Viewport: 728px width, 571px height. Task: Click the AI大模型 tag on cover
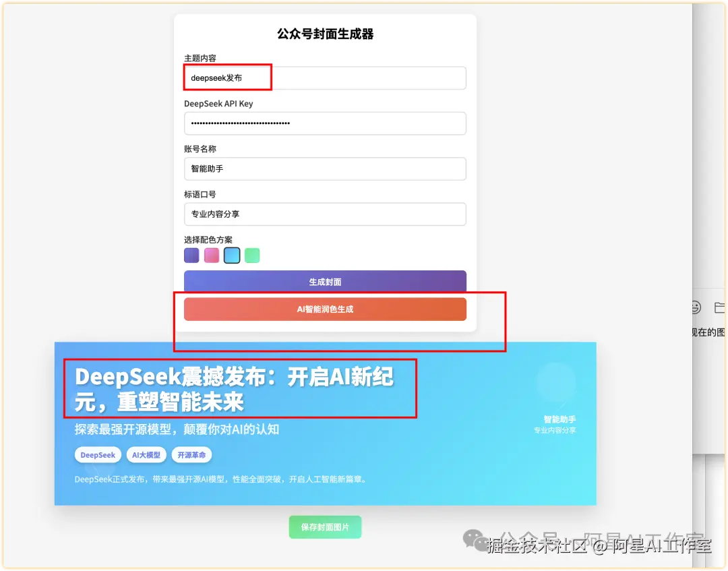(x=146, y=455)
